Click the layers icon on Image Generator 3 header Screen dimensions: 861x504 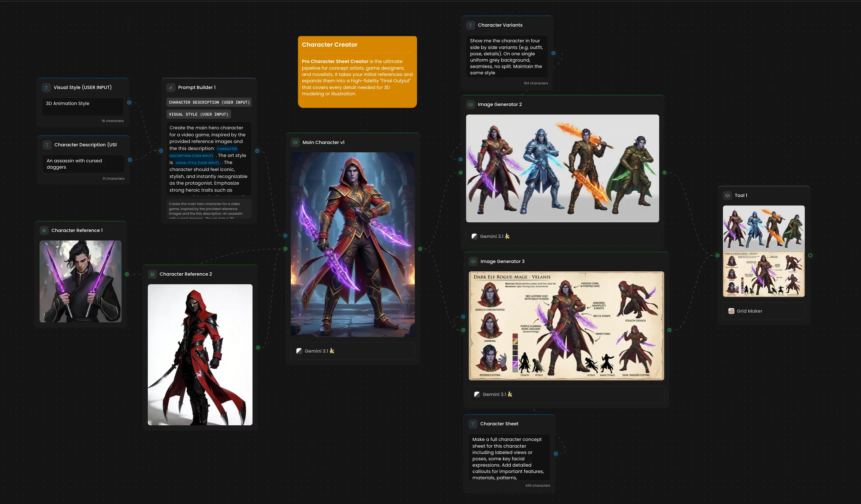pos(473,261)
